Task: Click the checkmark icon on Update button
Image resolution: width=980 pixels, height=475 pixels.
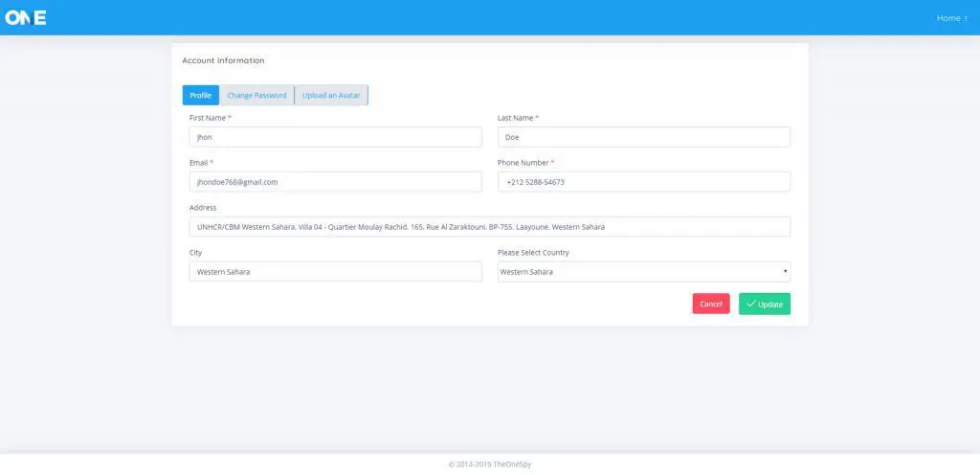Action: [x=750, y=304]
